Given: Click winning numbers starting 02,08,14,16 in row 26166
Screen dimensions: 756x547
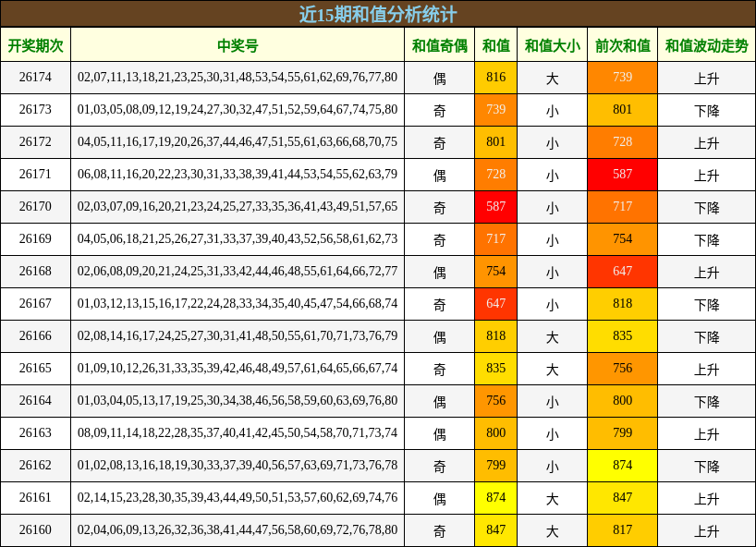Looking at the screenshot, I should (x=238, y=336).
